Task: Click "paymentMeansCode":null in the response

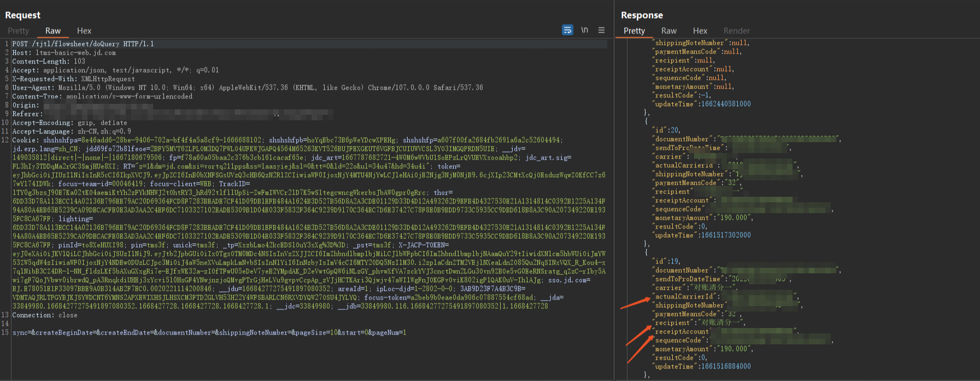Action: pyautogui.click(x=697, y=51)
